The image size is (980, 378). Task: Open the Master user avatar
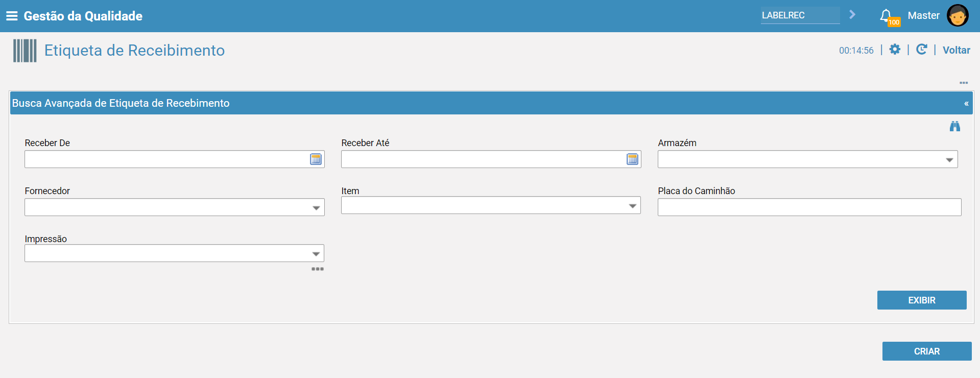(x=958, y=15)
